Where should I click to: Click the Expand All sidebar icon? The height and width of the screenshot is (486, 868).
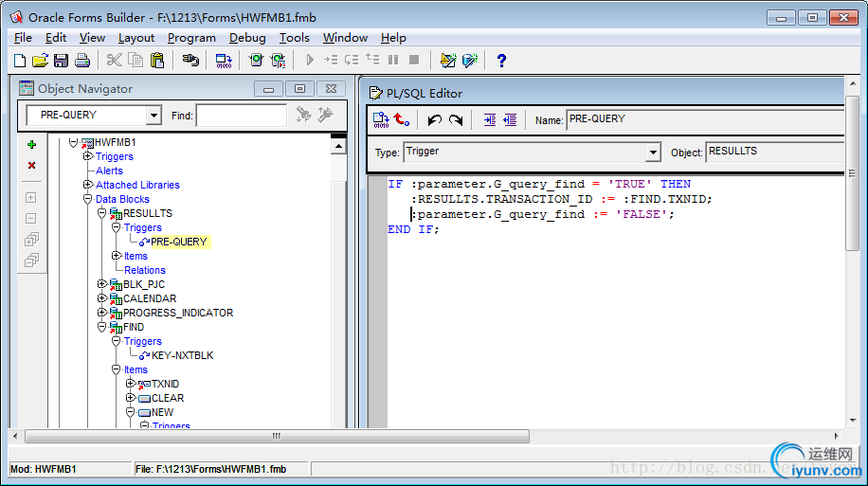click(31, 240)
